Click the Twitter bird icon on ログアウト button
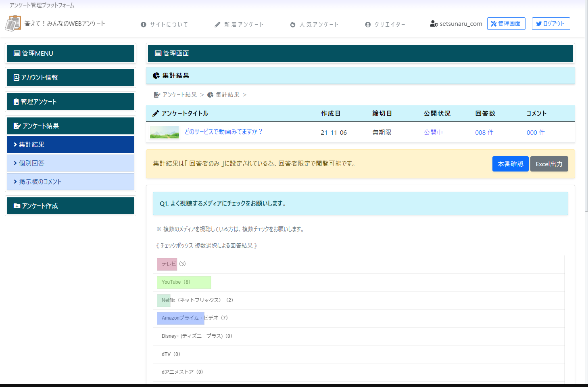 pyautogui.click(x=539, y=23)
